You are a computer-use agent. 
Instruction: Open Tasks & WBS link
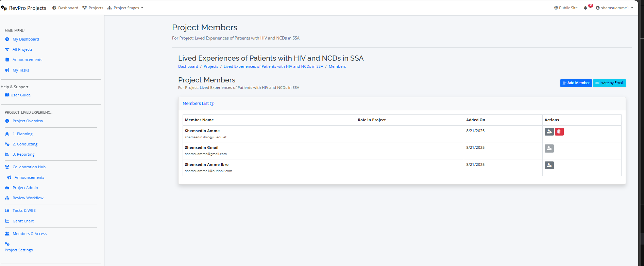pos(24,210)
